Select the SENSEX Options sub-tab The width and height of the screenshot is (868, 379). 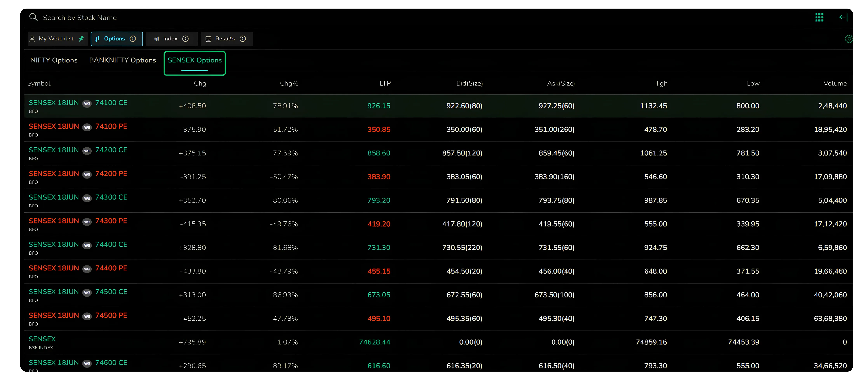(x=194, y=60)
